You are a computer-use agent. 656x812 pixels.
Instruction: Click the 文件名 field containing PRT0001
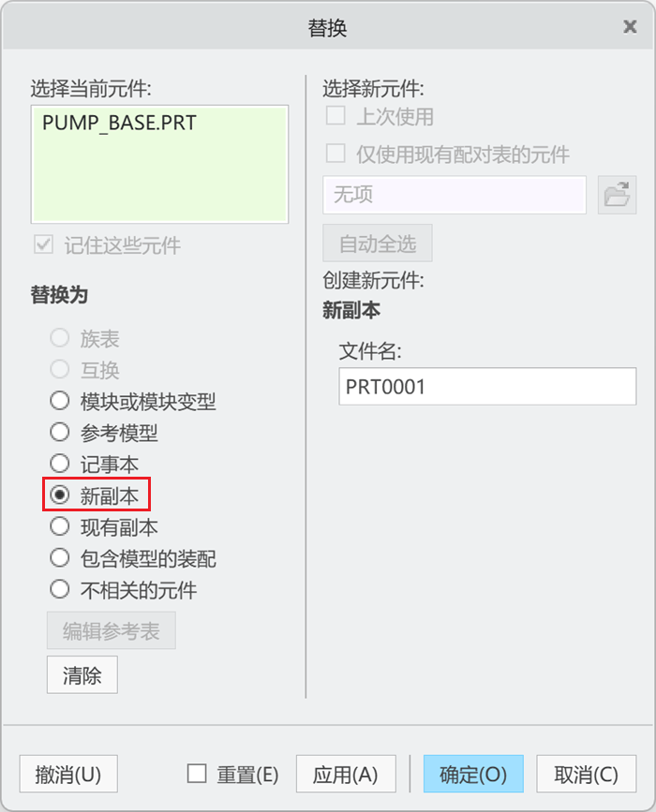coord(487,386)
